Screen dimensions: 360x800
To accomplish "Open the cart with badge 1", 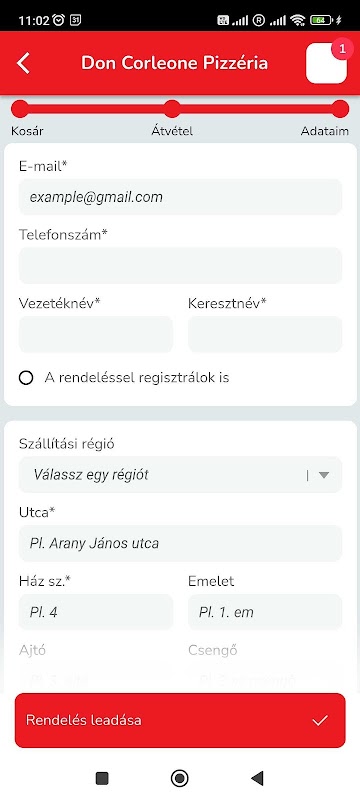I will 326,63.
